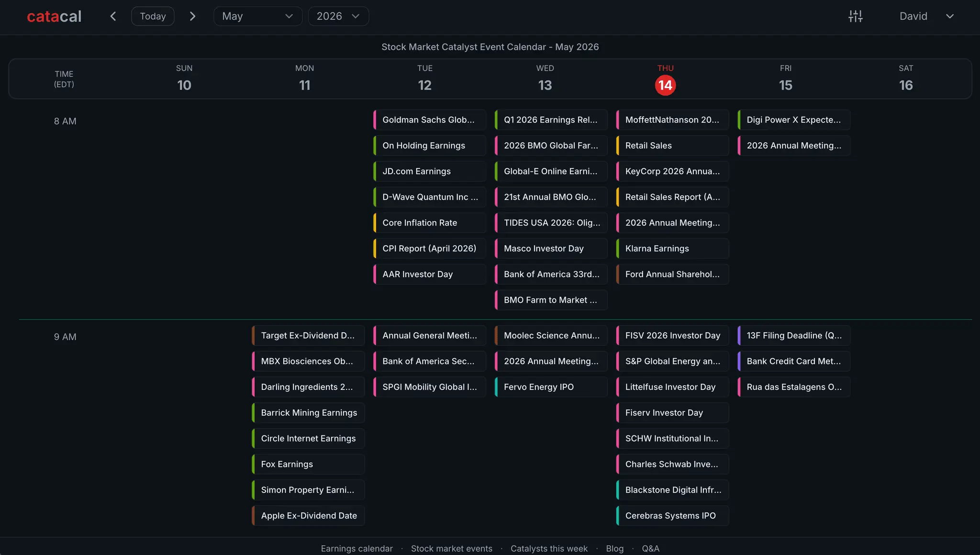Open the Earnings calendar footer link

pyautogui.click(x=356, y=548)
